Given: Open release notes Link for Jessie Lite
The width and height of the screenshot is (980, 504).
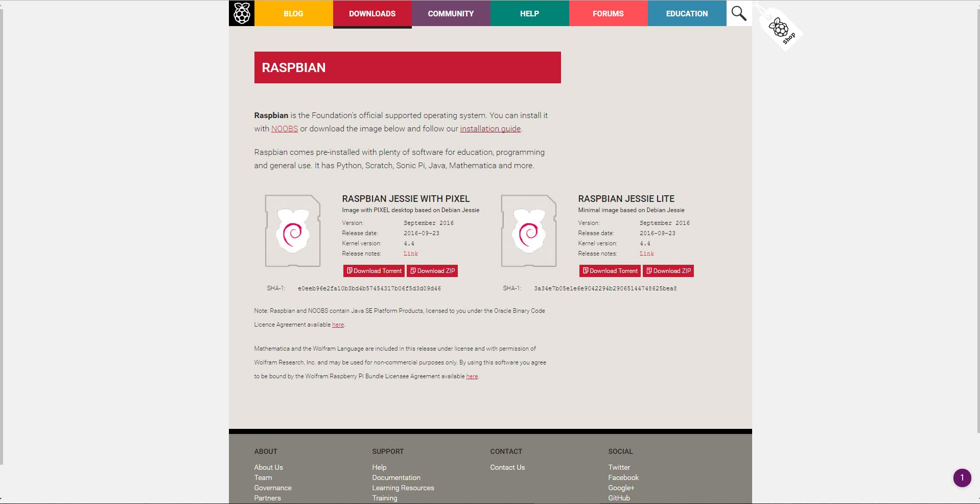Looking at the screenshot, I should click(x=647, y=254).
